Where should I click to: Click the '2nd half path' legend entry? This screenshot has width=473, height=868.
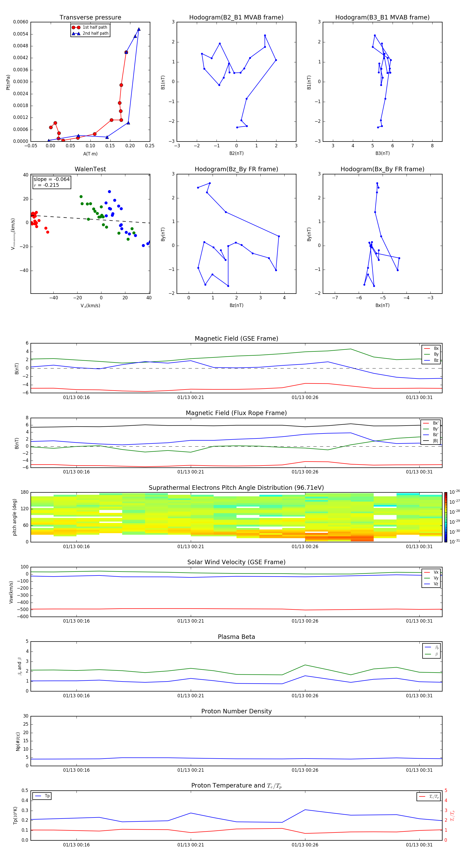(x=90, y=33)
